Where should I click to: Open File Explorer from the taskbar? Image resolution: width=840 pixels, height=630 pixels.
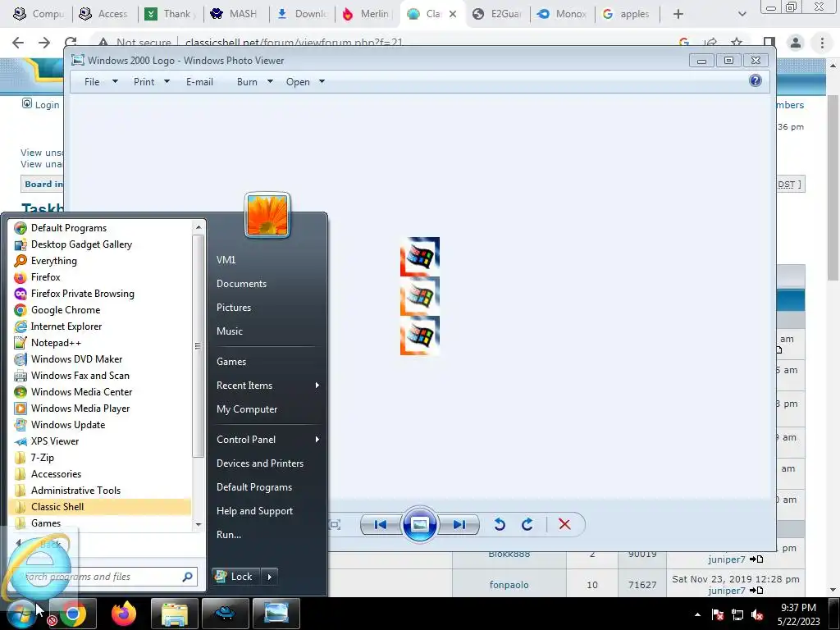click(x=175, y=614)
